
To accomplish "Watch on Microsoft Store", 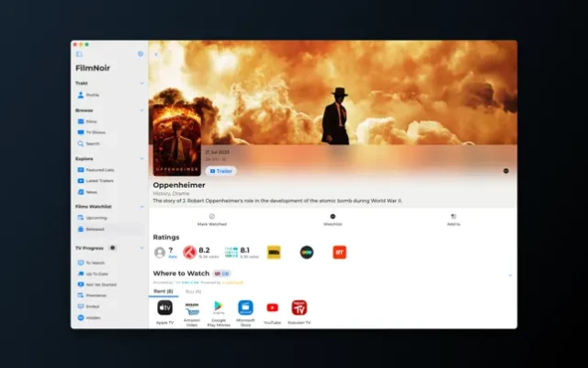I will (245, 314).
